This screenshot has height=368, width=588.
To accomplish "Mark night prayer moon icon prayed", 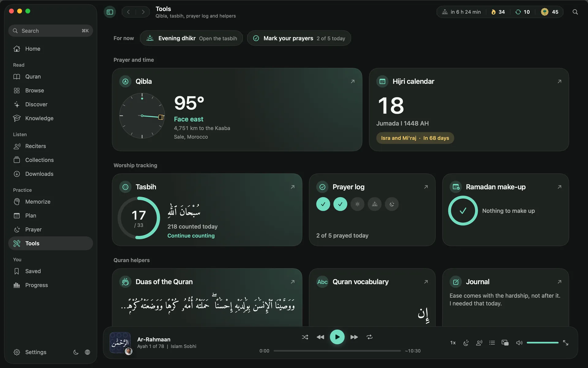I will [392, 204].
